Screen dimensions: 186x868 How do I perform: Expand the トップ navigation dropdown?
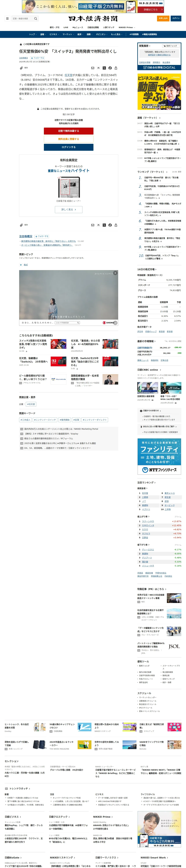(x=33, y=34)
